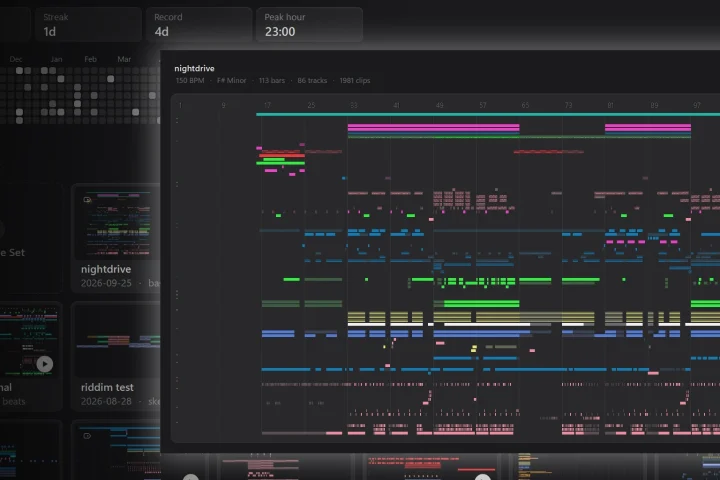Open the riddim test thumbnail
Viewport: 720px width, 480px height.
click(x=118, y=341)
